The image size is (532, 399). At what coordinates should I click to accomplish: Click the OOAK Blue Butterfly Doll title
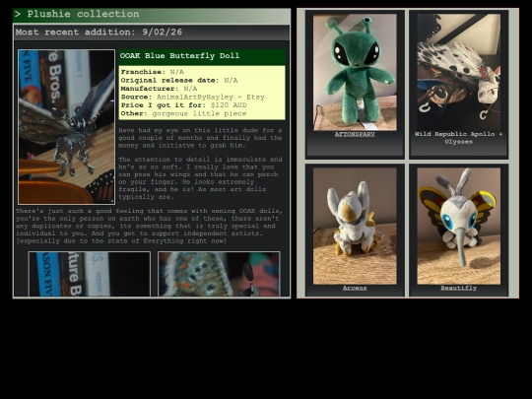(179, 55)
